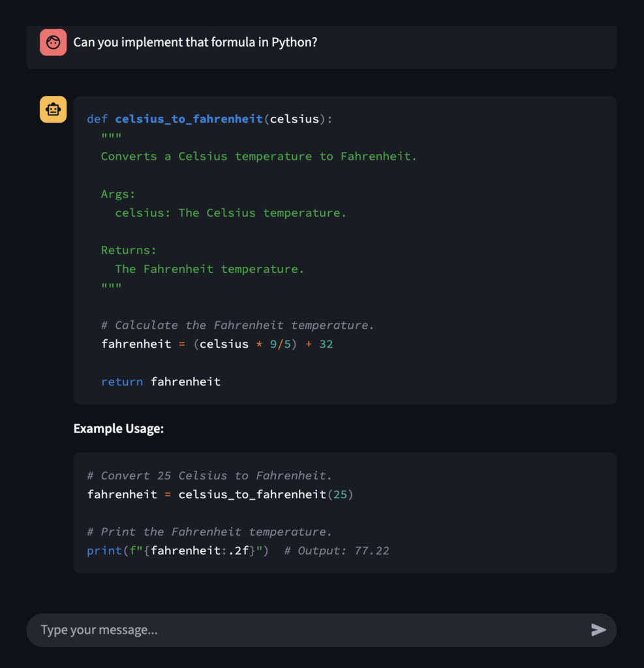Click the "# Print the Fahrenheit temperature" comment
644x668 pixels.
tap(209, 532)
